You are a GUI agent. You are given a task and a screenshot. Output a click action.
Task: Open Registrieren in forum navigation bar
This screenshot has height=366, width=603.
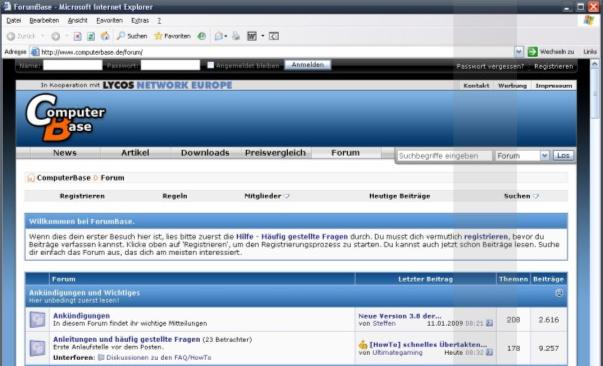tap(82, 196)
